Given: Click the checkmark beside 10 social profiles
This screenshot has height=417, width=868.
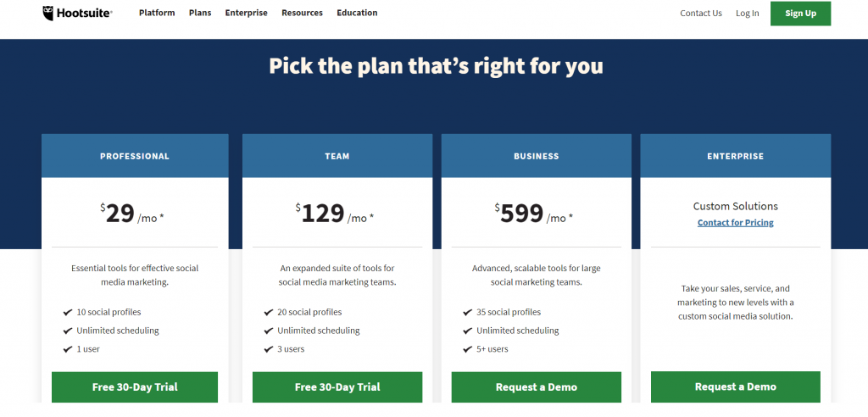Looking at the screenshot, I should [68, 313].
